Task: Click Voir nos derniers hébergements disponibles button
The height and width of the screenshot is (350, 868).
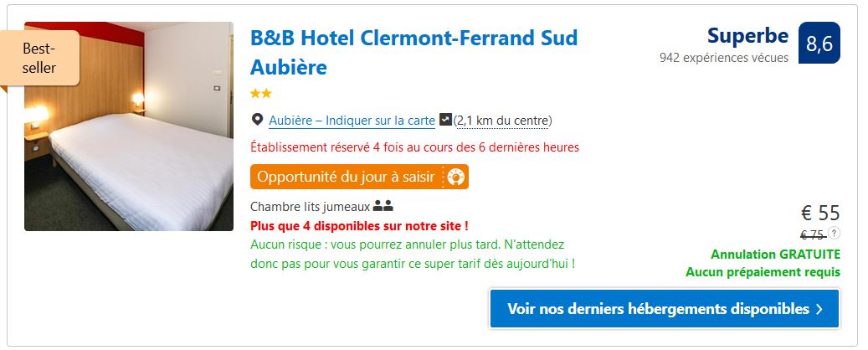Action: (665, 308)
